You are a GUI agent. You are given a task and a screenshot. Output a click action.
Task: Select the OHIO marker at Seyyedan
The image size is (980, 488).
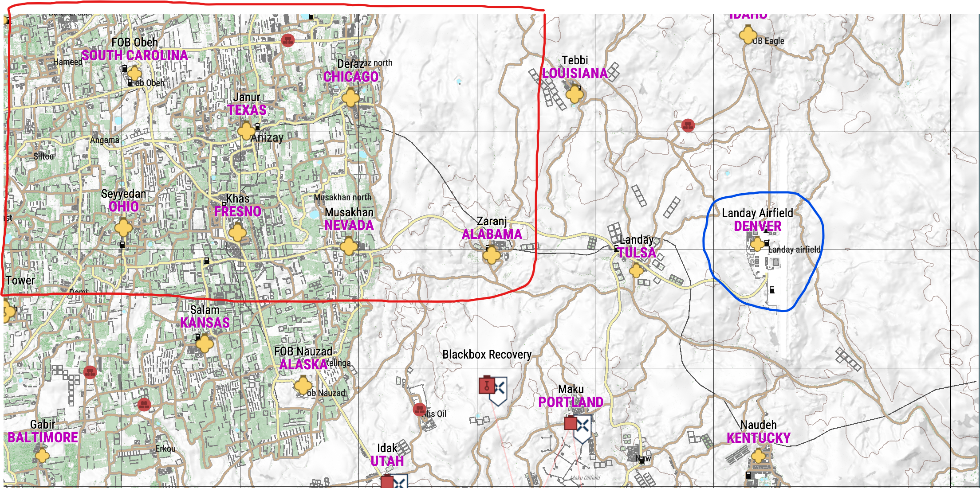pyautogui.click(x=123, y=228)
